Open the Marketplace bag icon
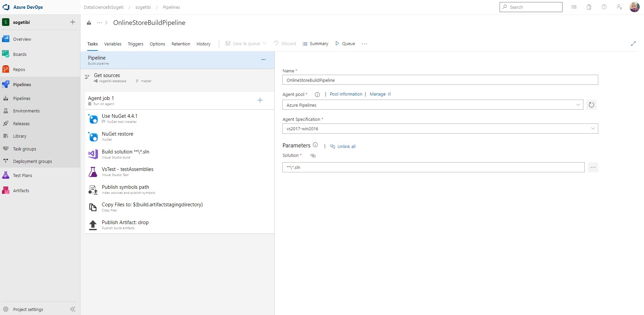 589,7
